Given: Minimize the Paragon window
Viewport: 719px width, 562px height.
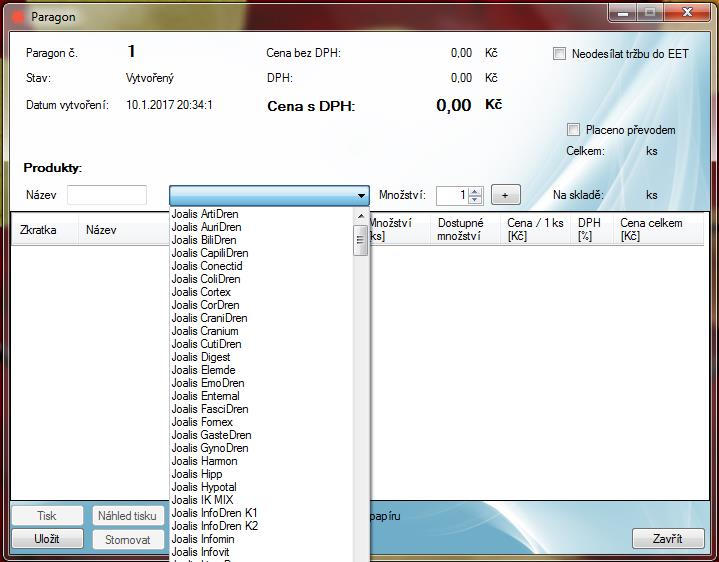Looking at the screenshot, I should pos(623,13).
